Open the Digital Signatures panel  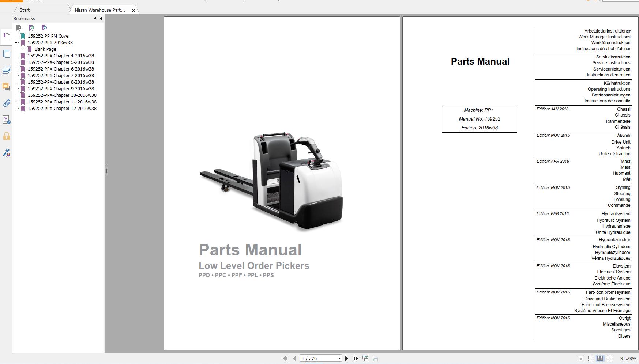pos(6,153)
